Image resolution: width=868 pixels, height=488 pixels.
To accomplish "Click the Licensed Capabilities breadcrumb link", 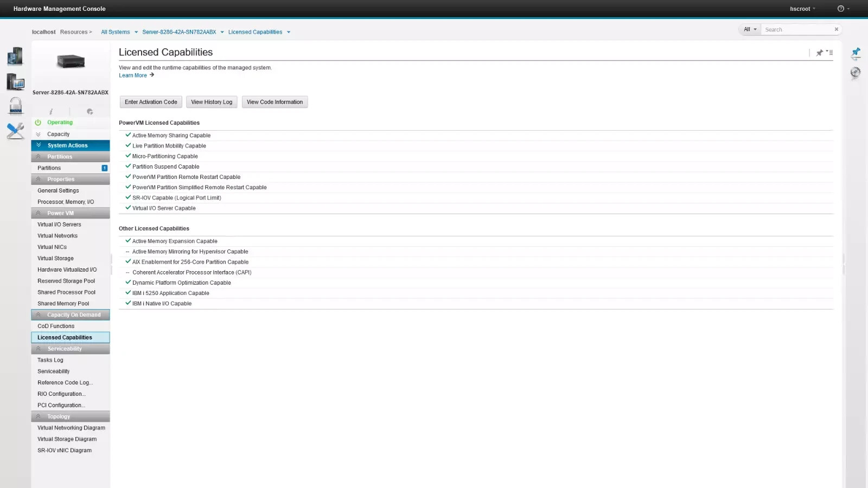I will 255,32.
